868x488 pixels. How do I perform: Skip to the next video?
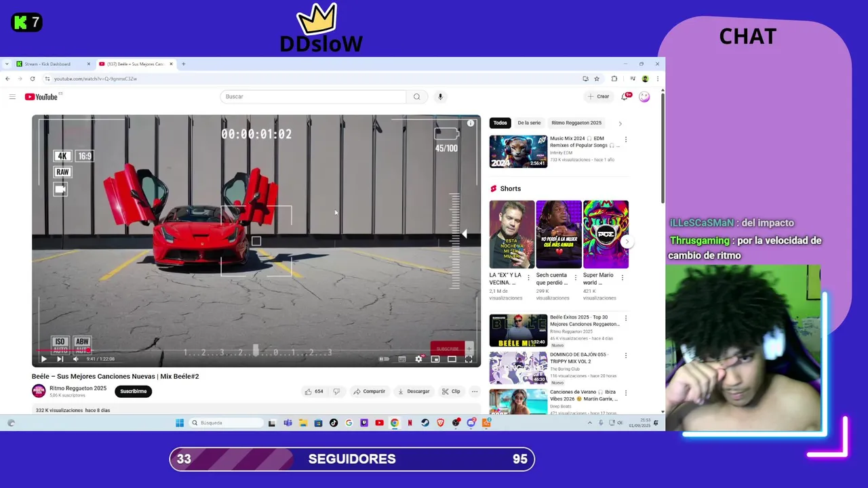60,359
